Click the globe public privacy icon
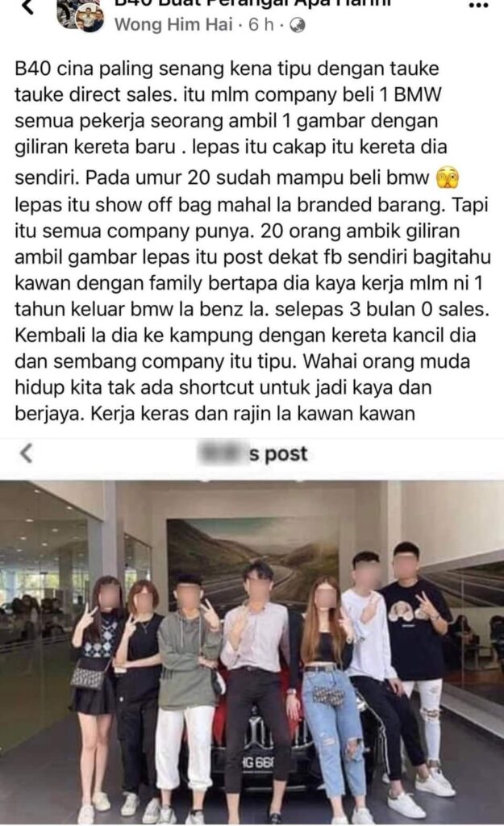504x826 pixels. coord(298,25)
